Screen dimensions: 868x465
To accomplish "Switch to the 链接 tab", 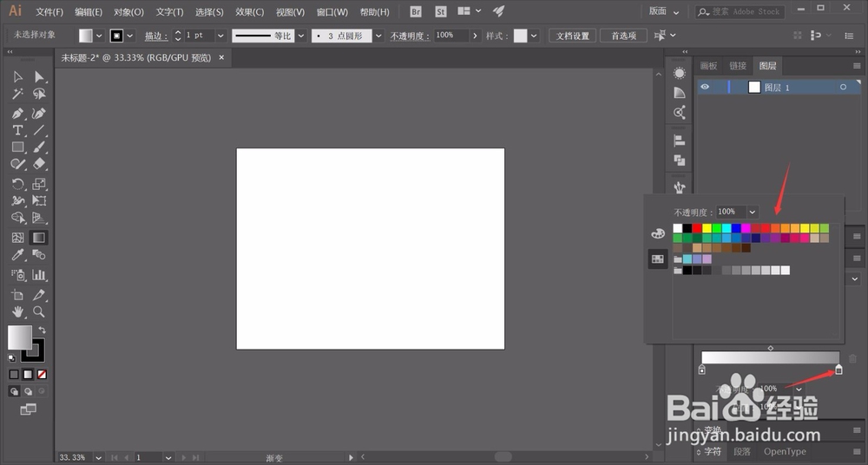I will tap(738, 66).
